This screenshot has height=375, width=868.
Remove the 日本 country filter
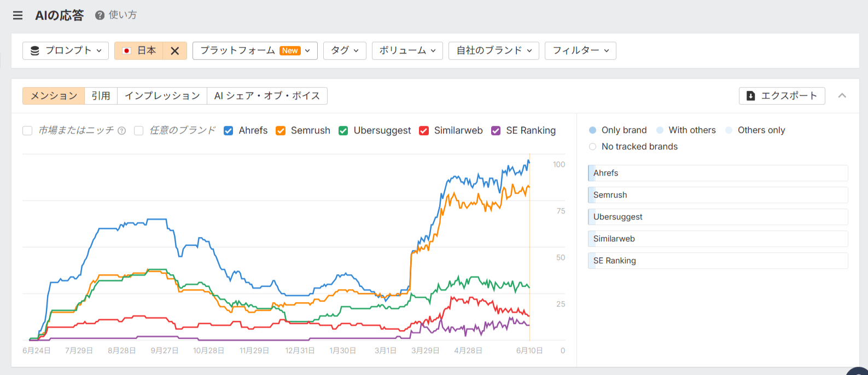(175, 50)
